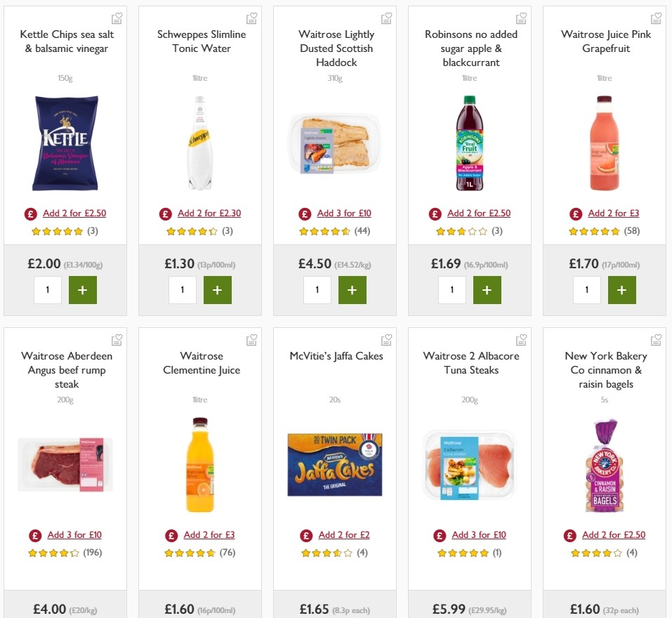Click the pound offer badge on Albacore Tuna Steaks

[x=440, y=534]
